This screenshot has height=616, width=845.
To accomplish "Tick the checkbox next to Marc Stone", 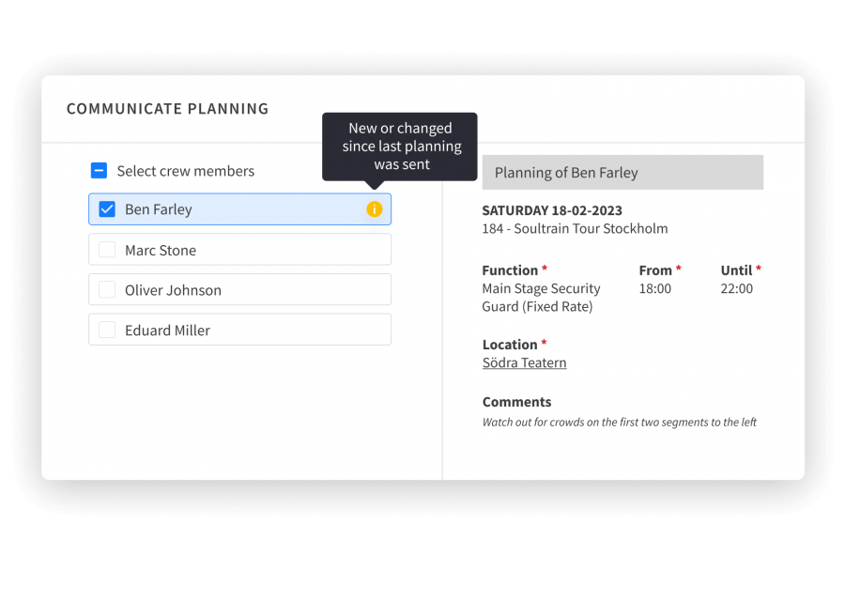I will (x=107, y=250).
